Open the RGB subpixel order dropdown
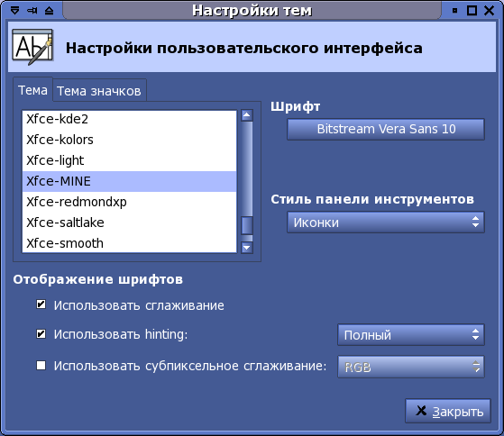 (x=411, y=367)
